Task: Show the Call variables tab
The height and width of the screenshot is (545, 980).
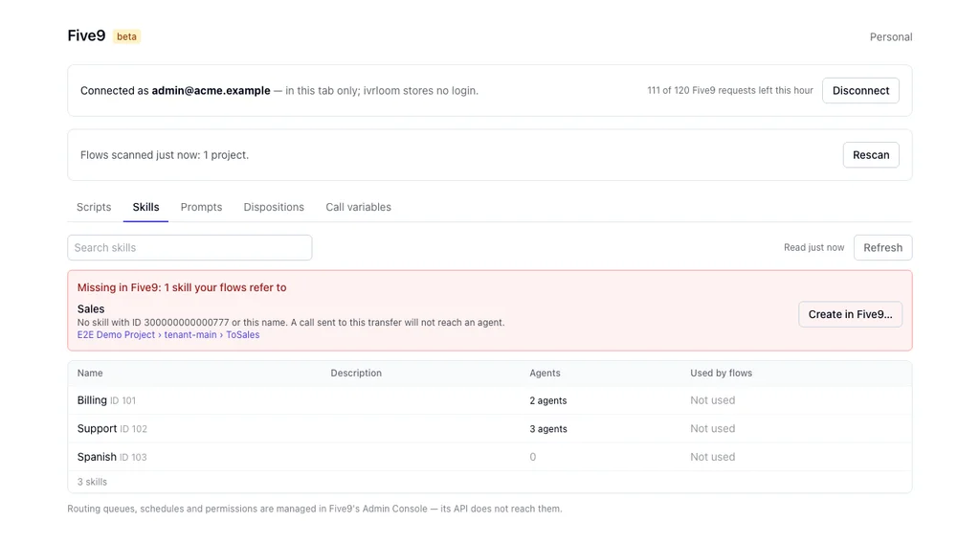Action: click(x=358, y=207)
